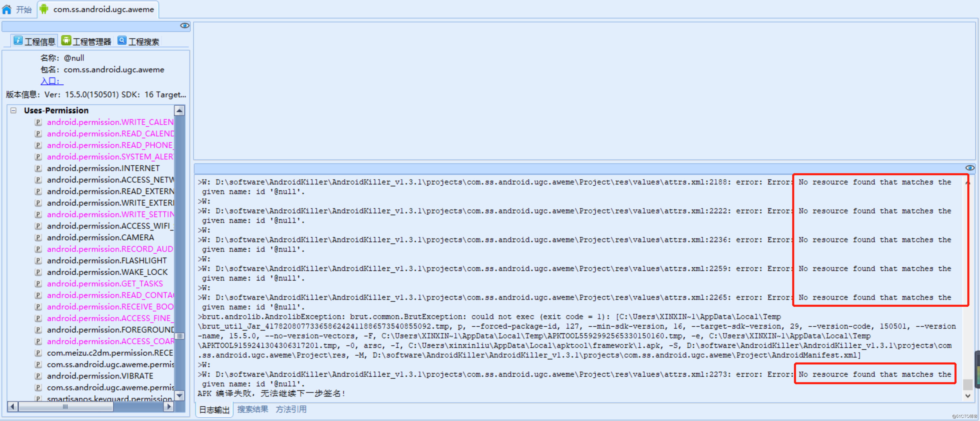The image size is (980, 421).
Task: Toggle the eye icon above left panel
Action: pos(185,25)
